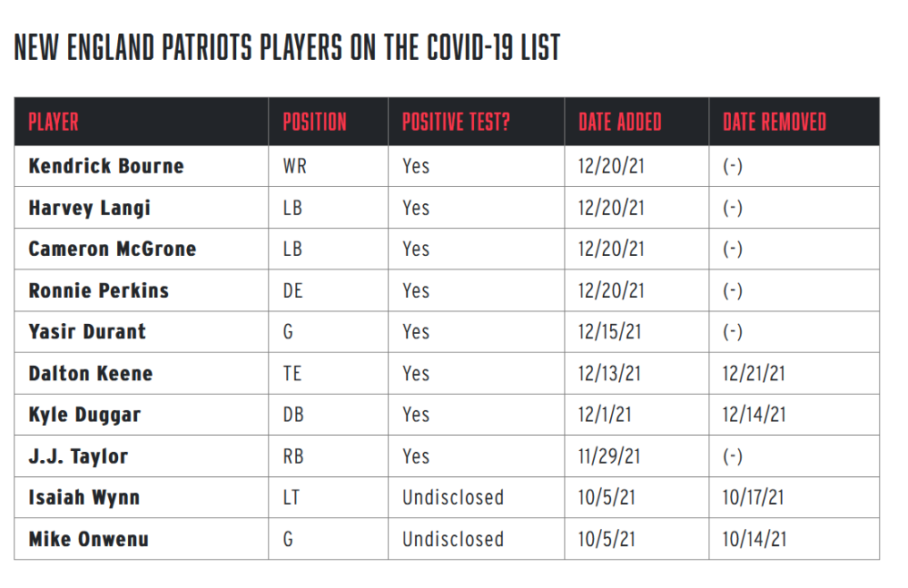The image size is (908, 588).
Task: Select player name Cameron McGrone
Action: (x=113, y=249)
